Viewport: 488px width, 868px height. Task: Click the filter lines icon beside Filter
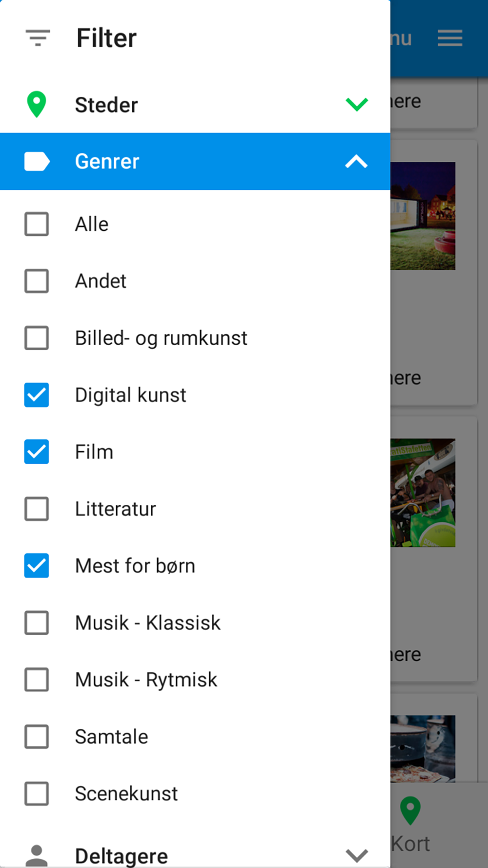coord(38,38)
